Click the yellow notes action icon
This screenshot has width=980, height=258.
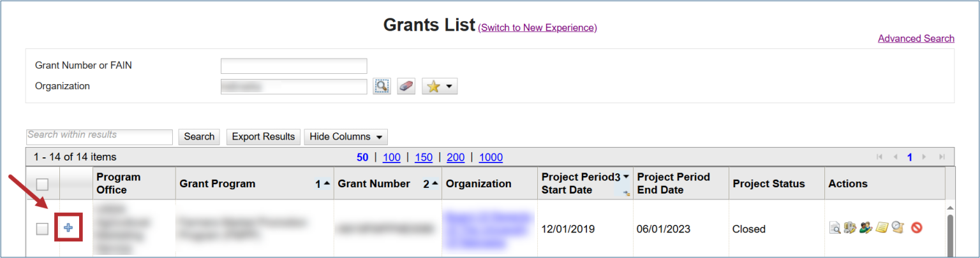click(x=882, y=228)
